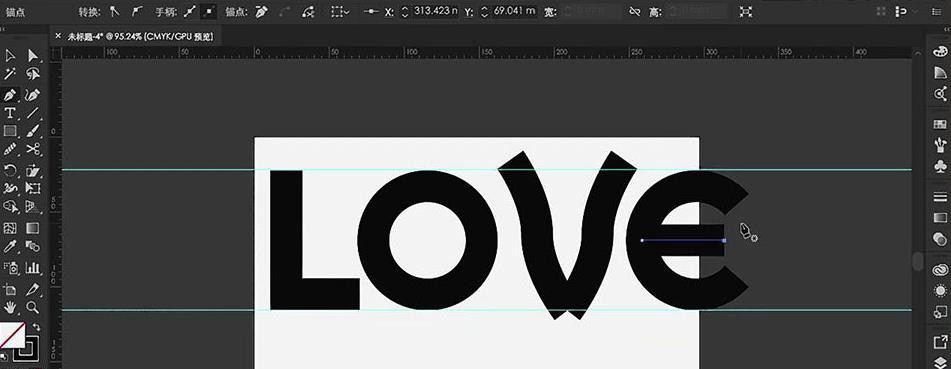Select the Scissors tool
The width and height of the screenshot is (951, 369).
click(33, 149)
